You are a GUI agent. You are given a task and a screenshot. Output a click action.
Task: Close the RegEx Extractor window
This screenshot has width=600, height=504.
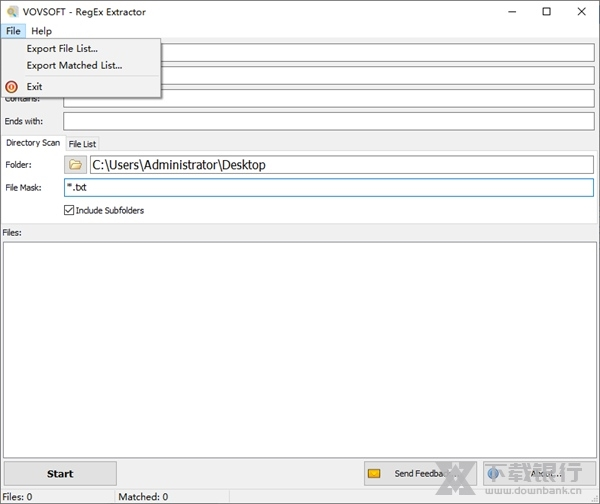tap(581, 12)
